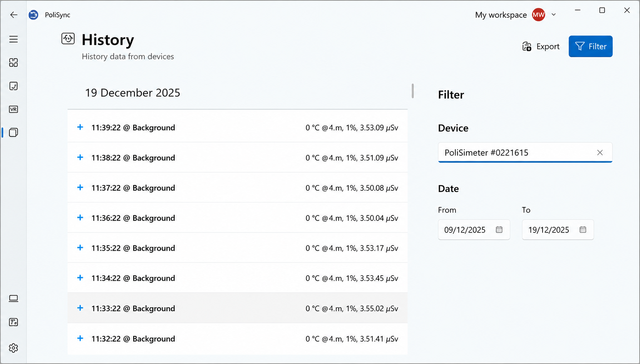Screen dimensions: 640x364
Task: Open the dashboard grid icon in sidebar
Action: click(13, 63)
